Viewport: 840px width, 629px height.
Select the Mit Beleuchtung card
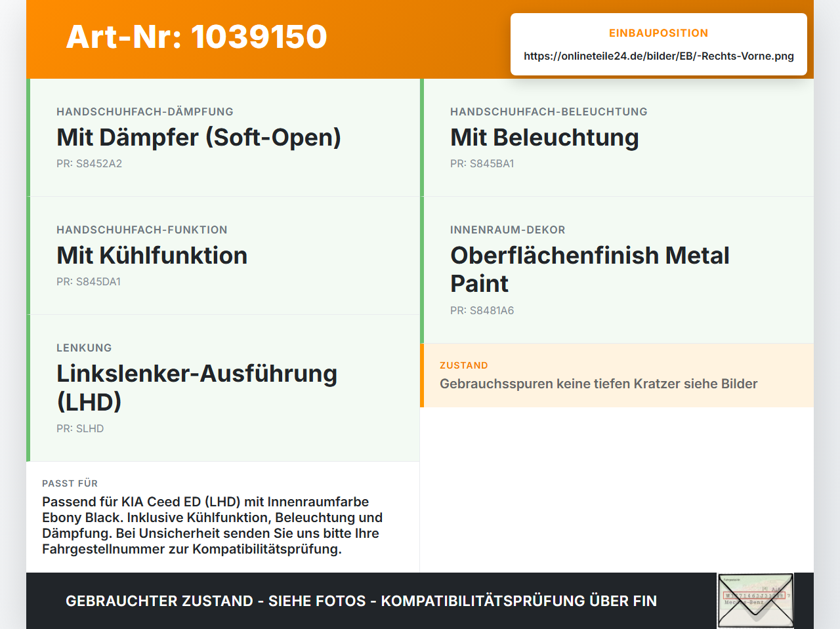click(x=617, y=138)
